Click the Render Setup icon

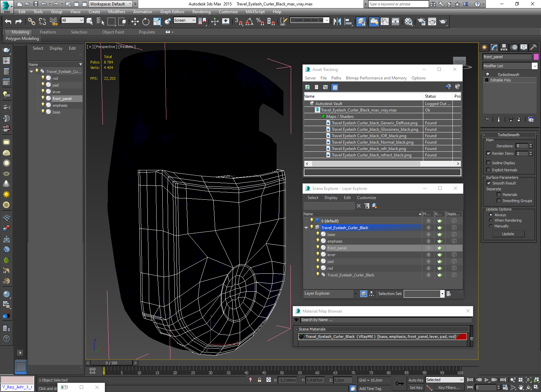point(421,22)
